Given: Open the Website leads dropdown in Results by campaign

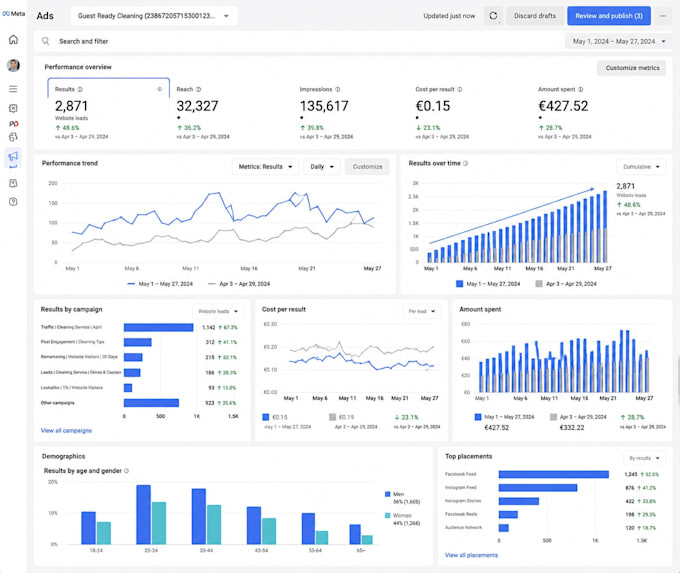Looking at the screenshot, I should tap(218, 311).
